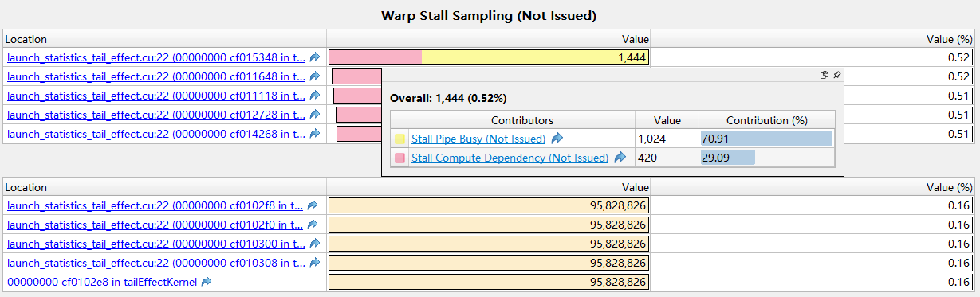The image size is (980, 297).
Task: Click the 70.91 contribution percentage bar
Action: [766, 139]
